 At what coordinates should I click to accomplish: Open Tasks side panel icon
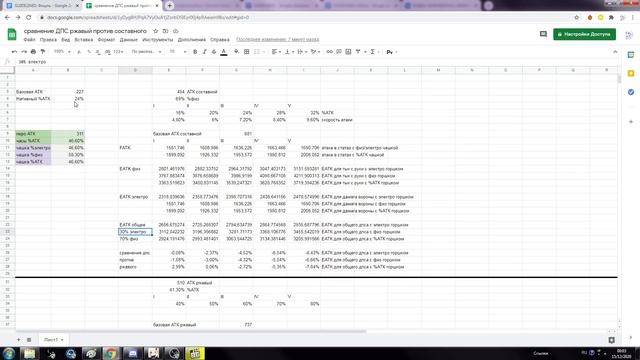point(631,92)
